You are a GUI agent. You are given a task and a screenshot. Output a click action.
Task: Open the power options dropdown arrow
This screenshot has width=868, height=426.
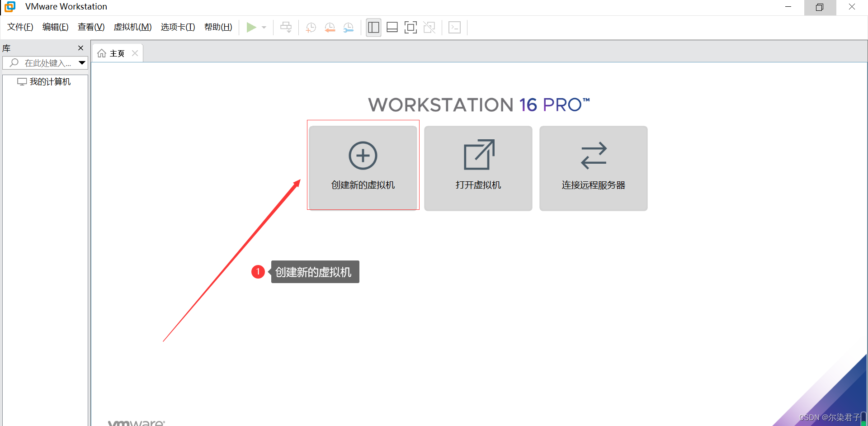pos(264,28)
